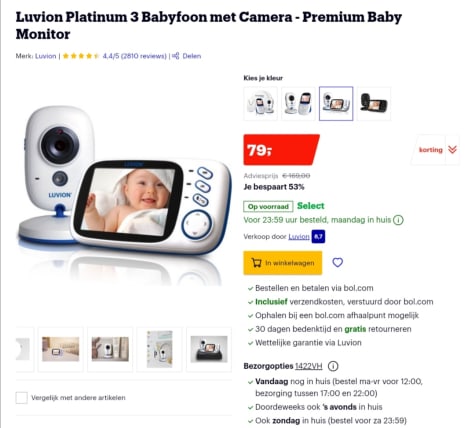Select the black monitor color option
The width and height of the screenshot is (475, 428).
(x=374, y=103)
